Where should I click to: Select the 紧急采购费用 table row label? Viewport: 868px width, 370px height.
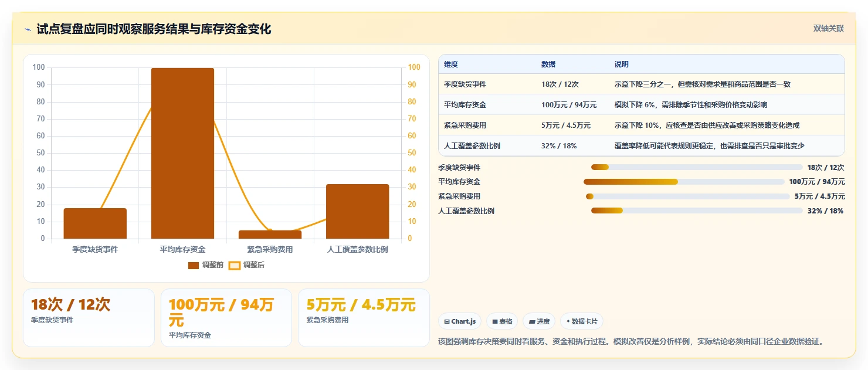(465, 125)
